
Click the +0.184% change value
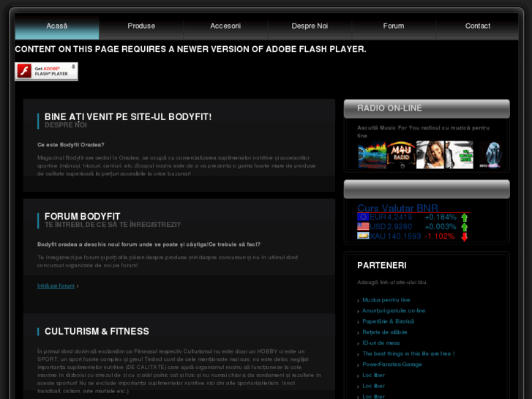(441, 217)
